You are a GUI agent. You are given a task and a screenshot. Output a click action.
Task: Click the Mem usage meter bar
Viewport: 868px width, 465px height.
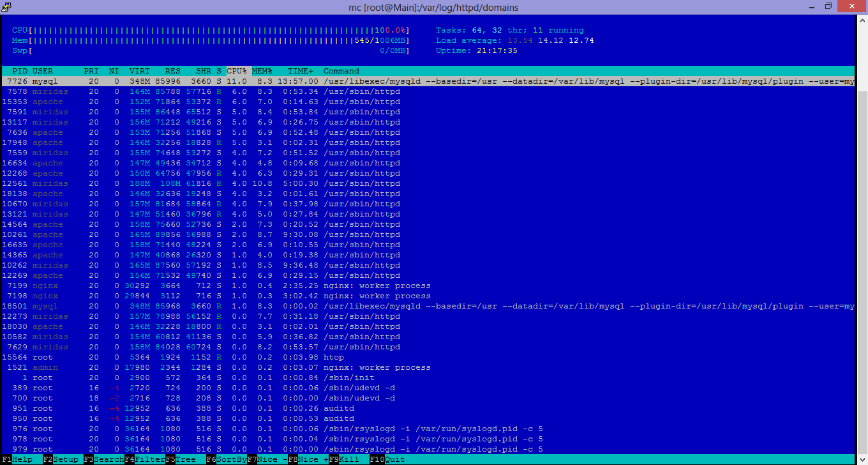211,40
